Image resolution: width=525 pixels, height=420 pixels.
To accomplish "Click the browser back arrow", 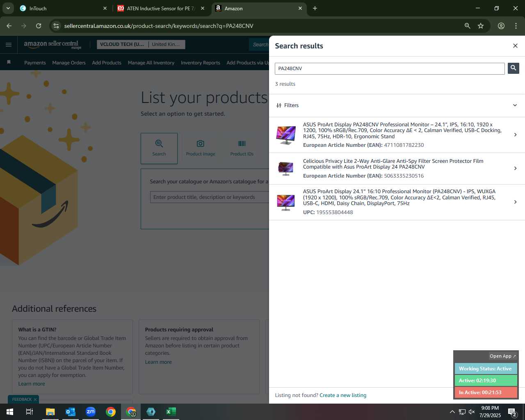I will (x=9, y=26).
